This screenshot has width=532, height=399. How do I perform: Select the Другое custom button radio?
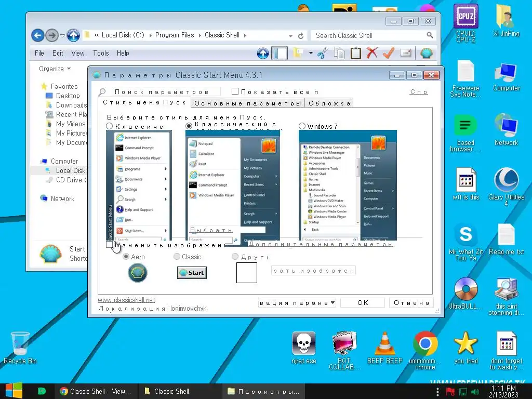tap(235, 257)
